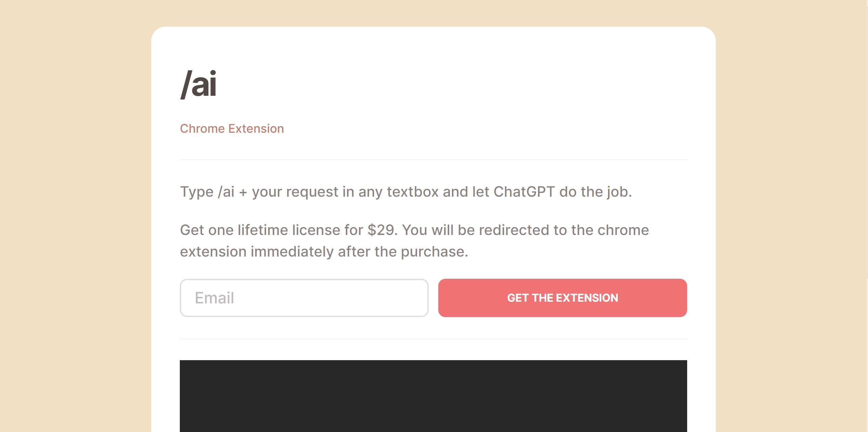Click the Email input field
The height and width of the screenshot is (432, 868).
(304, 298)
